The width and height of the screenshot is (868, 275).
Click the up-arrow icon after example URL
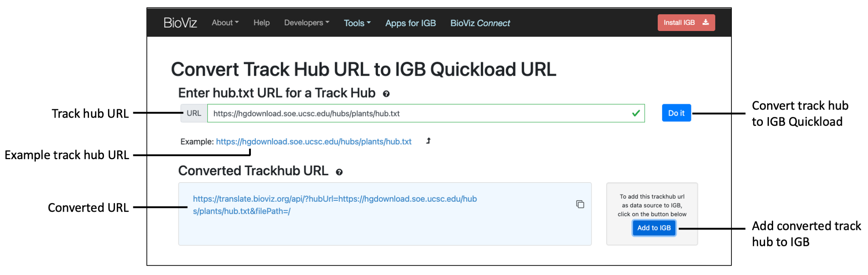coord(429,141)
